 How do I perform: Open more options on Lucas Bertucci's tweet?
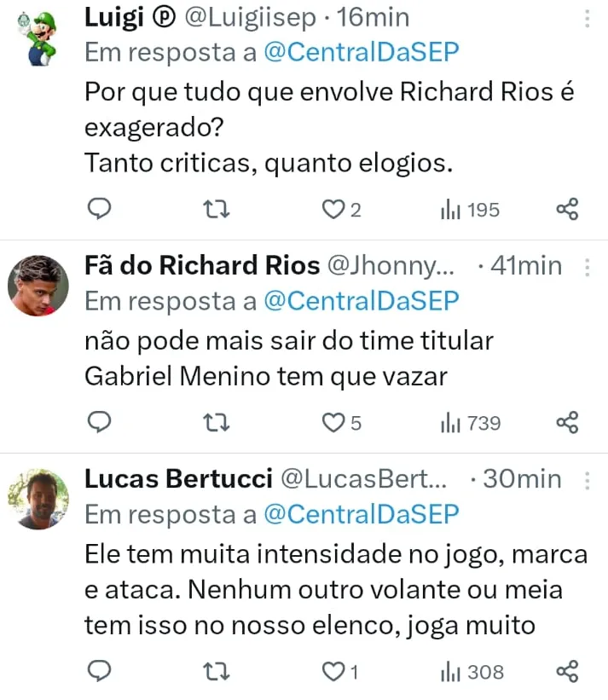(x=587, y=481)
